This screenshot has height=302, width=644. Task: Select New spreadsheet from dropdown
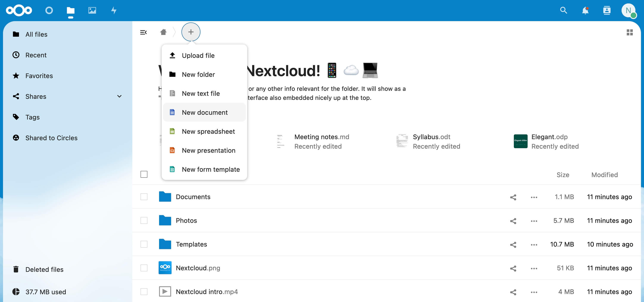[208, 131]
